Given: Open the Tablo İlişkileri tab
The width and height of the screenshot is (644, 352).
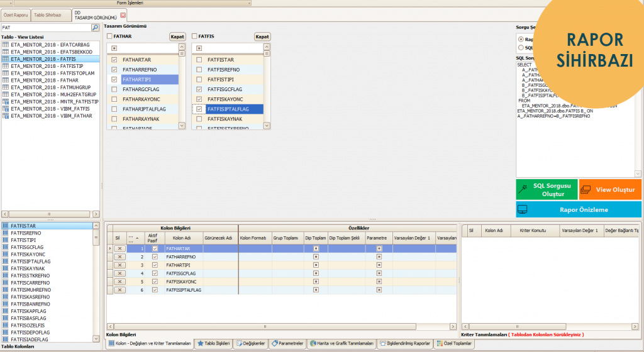Looking at the screenshot, I should click(214, 343).
